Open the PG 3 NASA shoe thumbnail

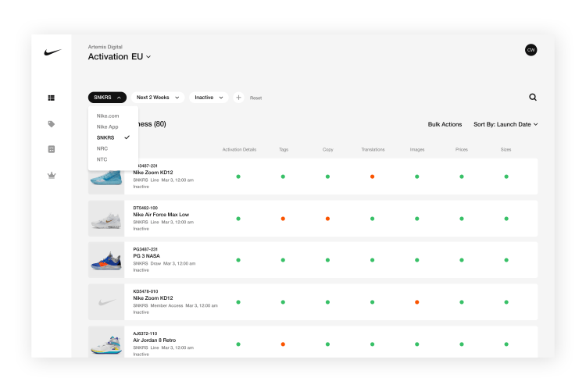106,260
